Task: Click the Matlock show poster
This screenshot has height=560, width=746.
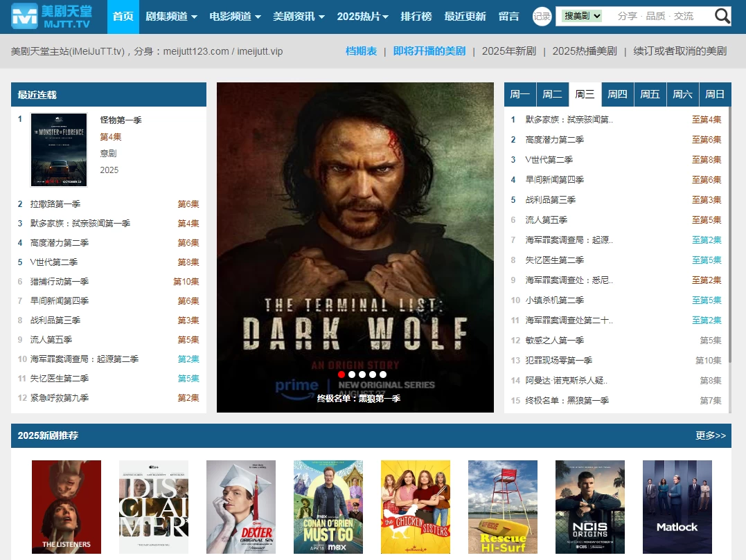Action: [x=677, y=507]
